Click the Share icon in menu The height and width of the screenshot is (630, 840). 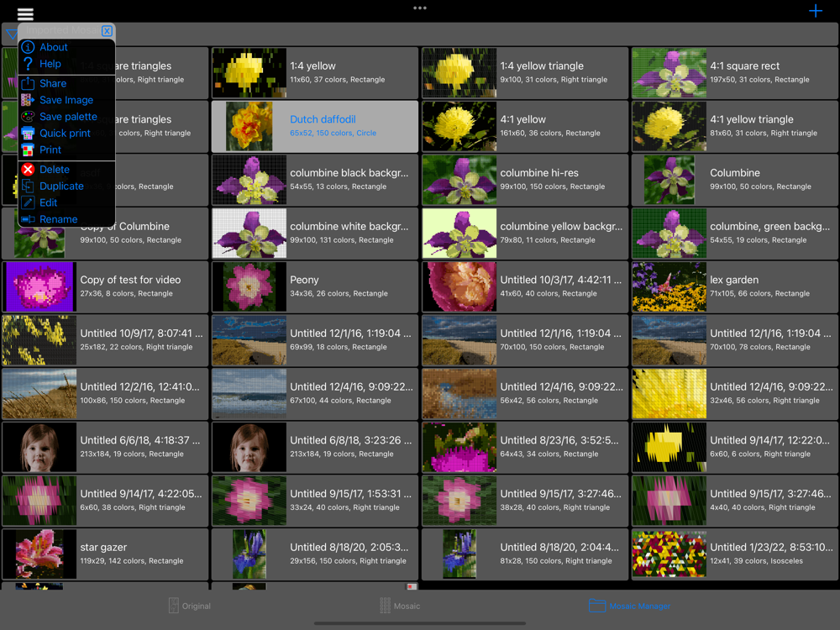pos(28,83)
